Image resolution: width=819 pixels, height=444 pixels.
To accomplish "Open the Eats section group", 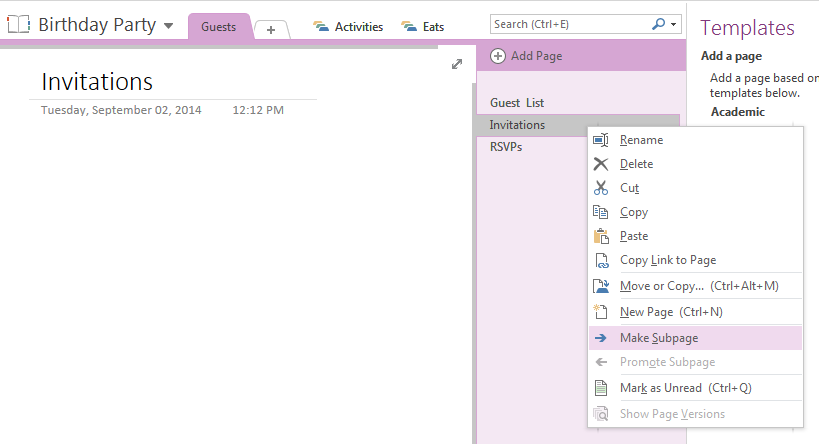I will point(422,27).
